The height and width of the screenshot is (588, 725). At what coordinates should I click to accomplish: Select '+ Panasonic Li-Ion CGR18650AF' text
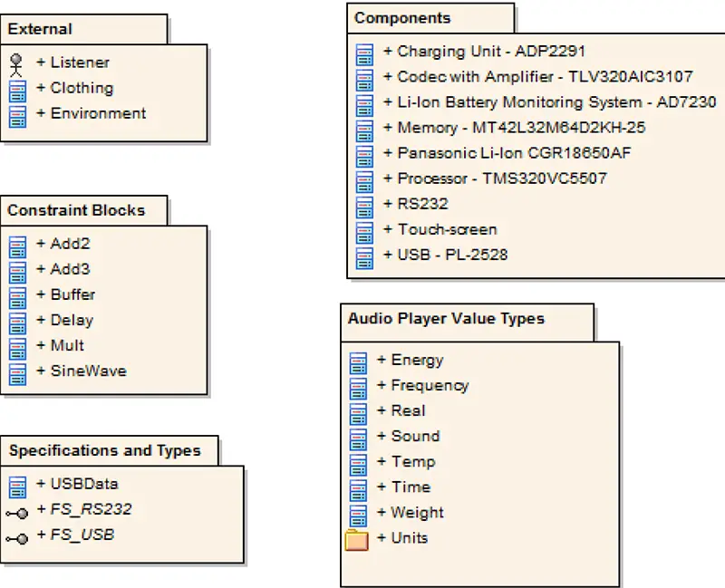click(507, 153)
